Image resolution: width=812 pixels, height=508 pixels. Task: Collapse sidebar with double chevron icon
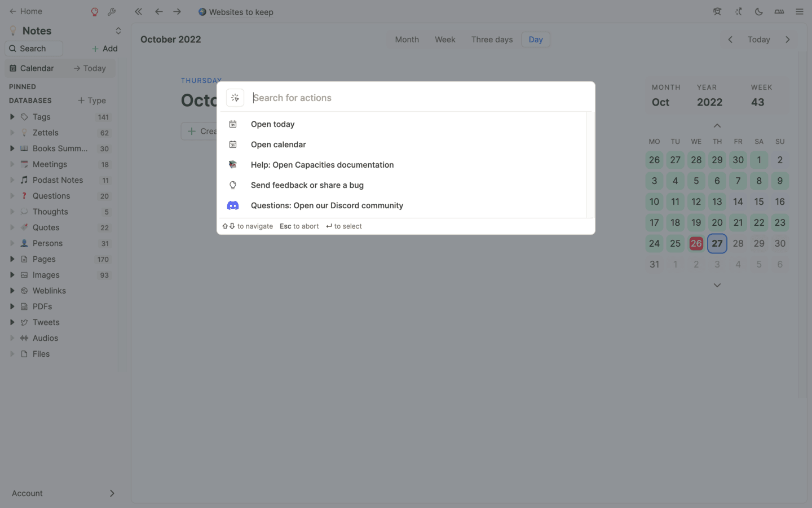click(x=139, y=12)
